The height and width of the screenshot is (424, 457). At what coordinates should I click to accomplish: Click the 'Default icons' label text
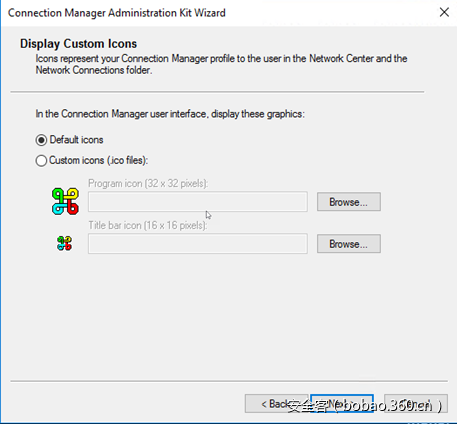click(76, 140)
